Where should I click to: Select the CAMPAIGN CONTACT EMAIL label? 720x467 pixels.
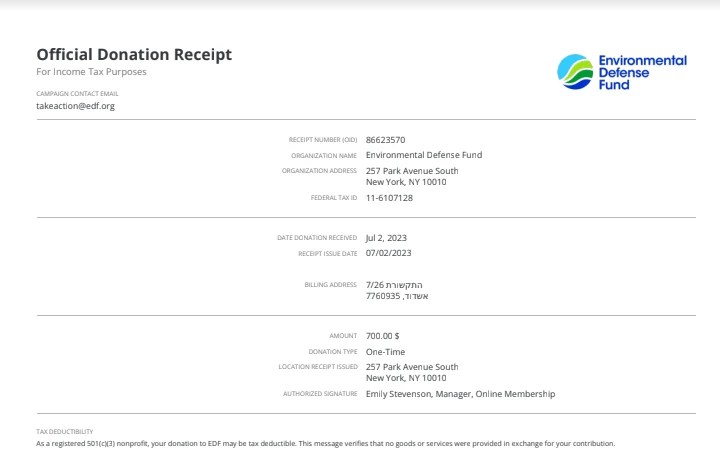77,94
